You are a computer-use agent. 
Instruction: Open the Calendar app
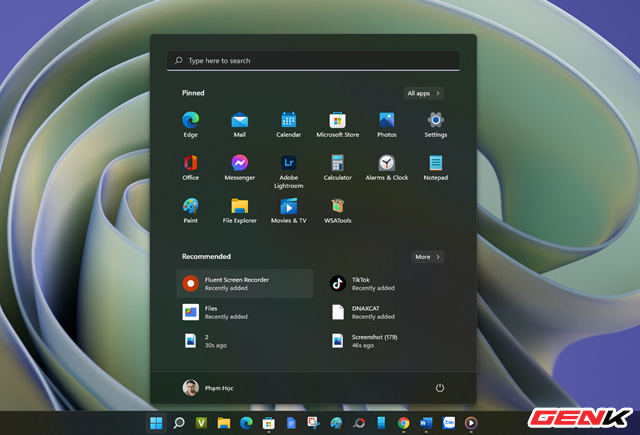(289, 124)
